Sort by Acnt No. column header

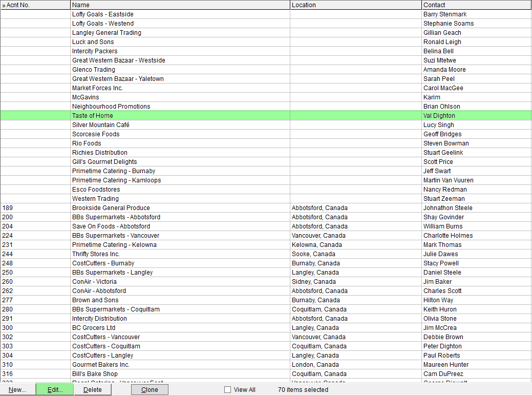point(35,5)
